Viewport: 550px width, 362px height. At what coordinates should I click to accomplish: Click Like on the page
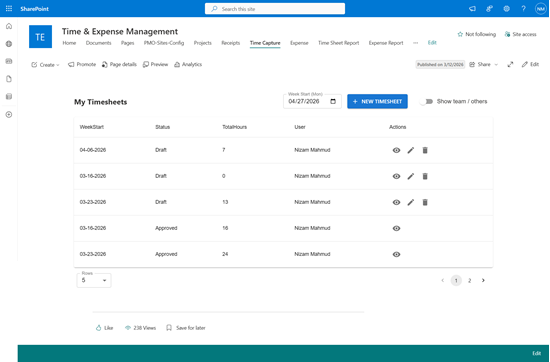[x=104, y=328]
